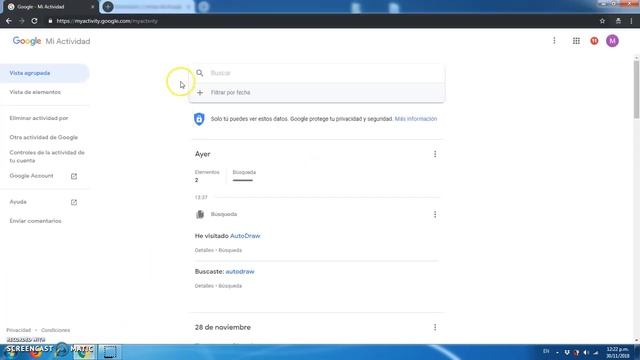The height and width of the screenshot is (360, 640).
Task: Click Detalles under He visitado AutoDraw
Action: click(x=204, y=250)
